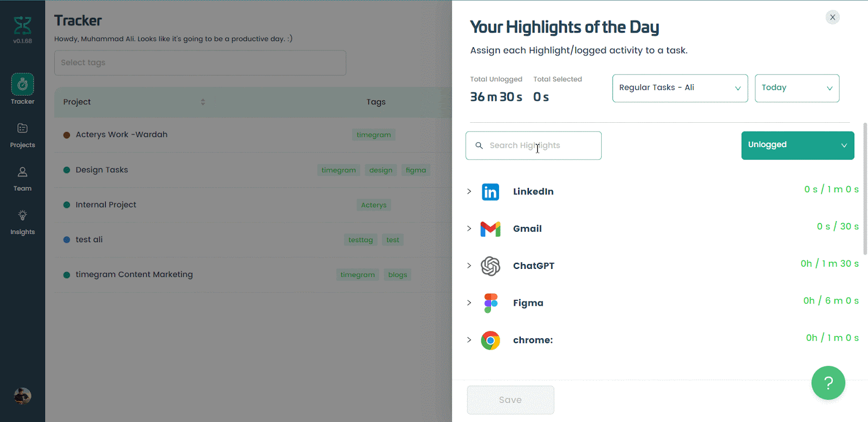Click the Figma app icon

pyautogui.click(x=490, y=303)
